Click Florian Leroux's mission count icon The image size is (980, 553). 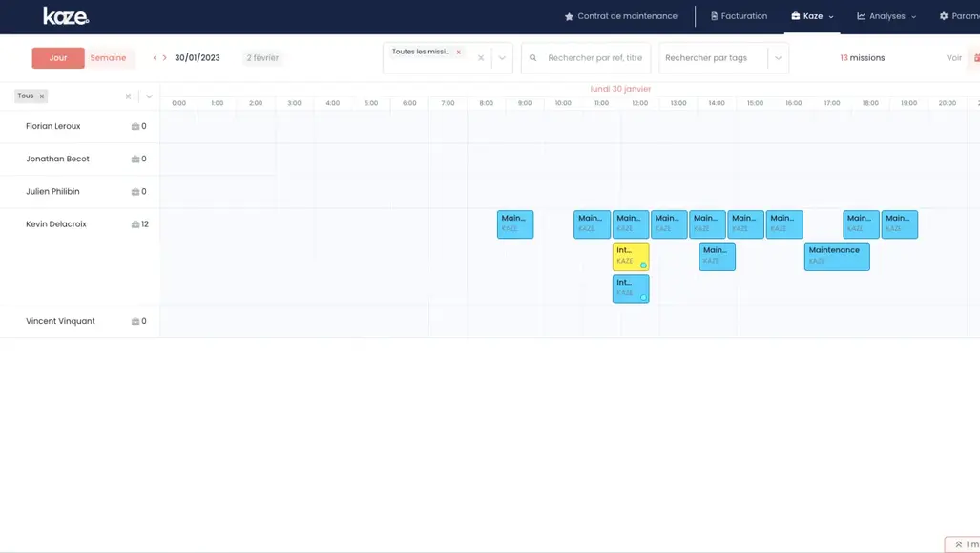pyautogui.click(x=135, y=126)
